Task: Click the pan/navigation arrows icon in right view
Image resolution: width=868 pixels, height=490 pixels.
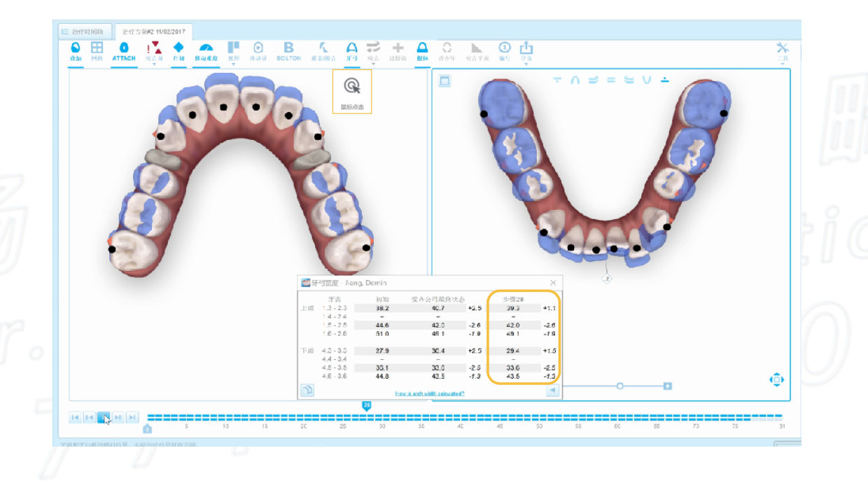Action: (776, 379)
